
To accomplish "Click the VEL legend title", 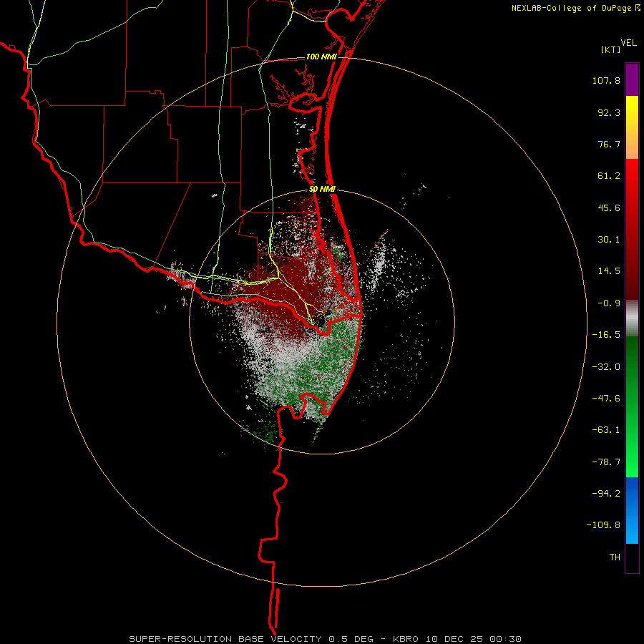I will (628, 43).
